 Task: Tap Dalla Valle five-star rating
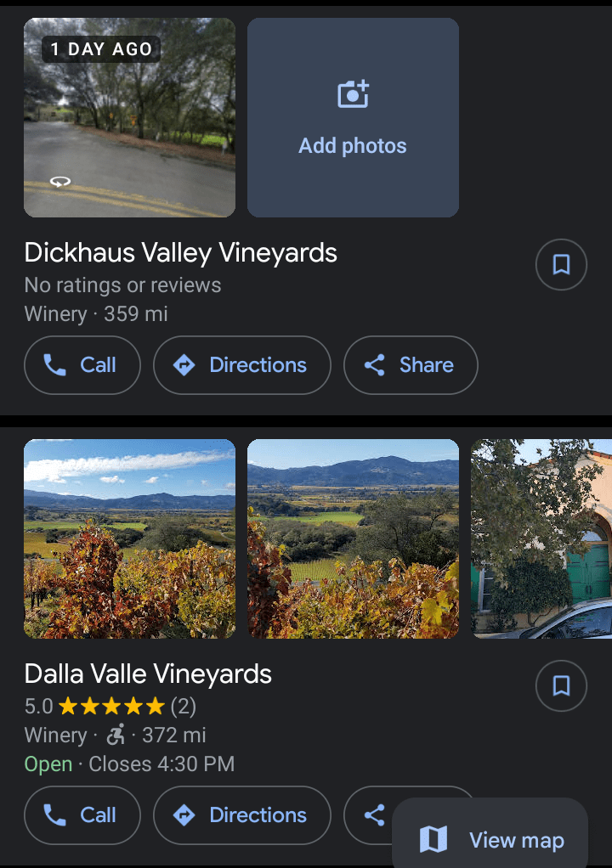110,706
